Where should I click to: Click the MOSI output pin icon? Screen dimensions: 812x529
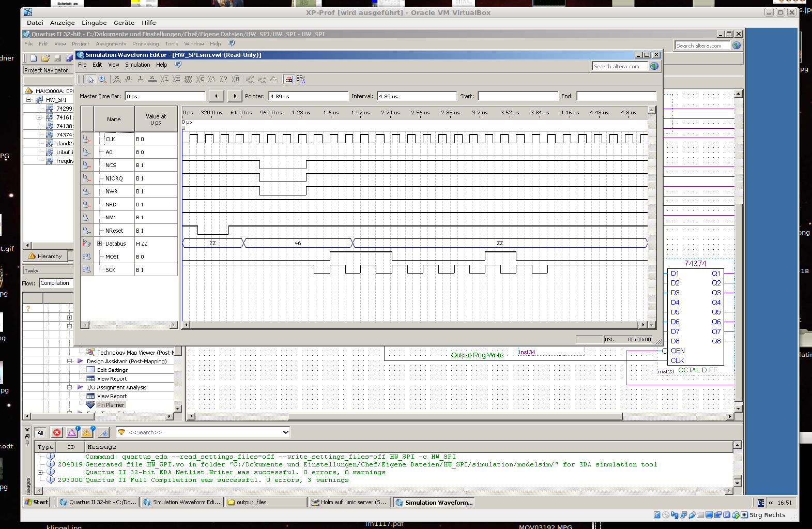click(x=86, y=256)
